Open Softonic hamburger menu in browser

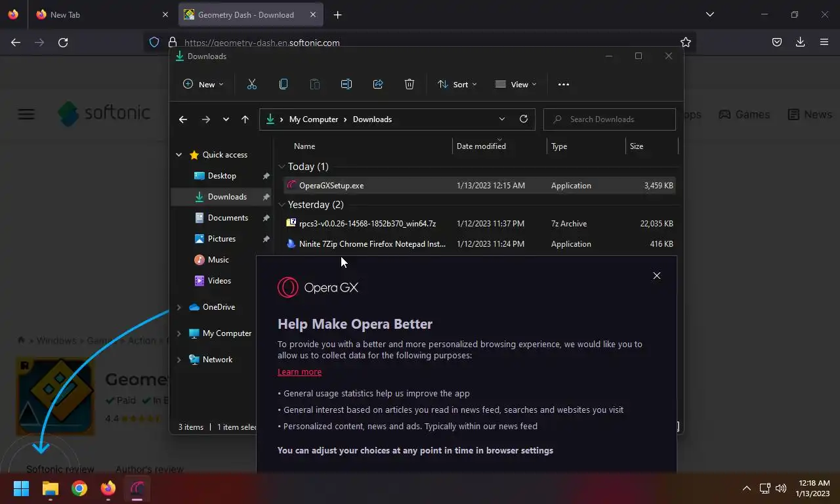(26, 114)
